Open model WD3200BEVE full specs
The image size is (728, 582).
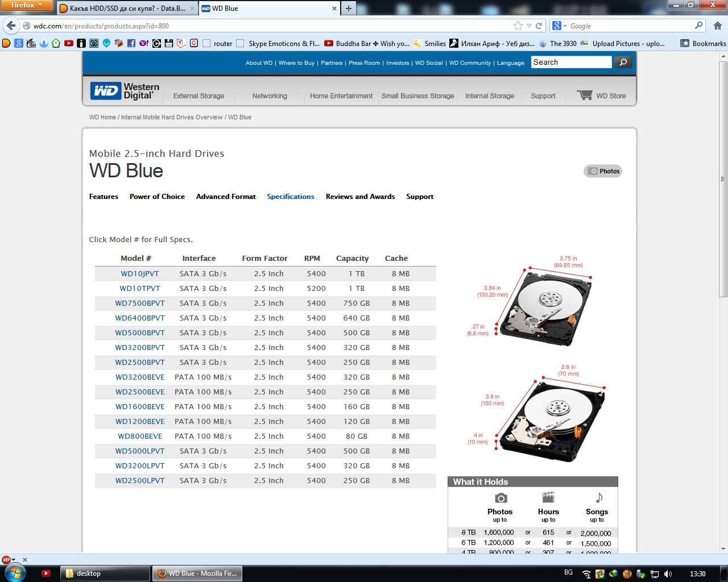coord(140,377)
